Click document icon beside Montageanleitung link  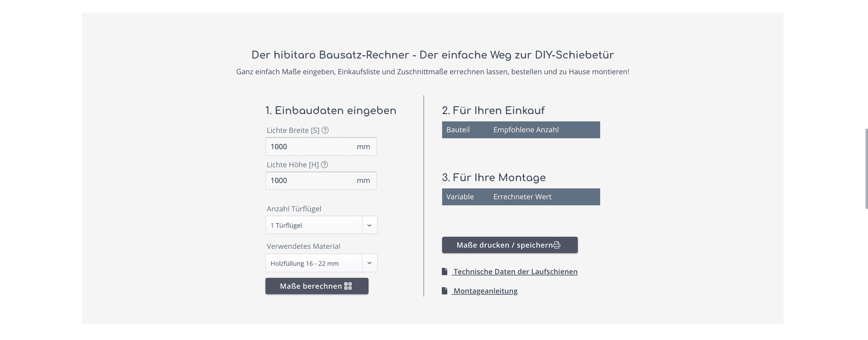click(x=444, y=291)
